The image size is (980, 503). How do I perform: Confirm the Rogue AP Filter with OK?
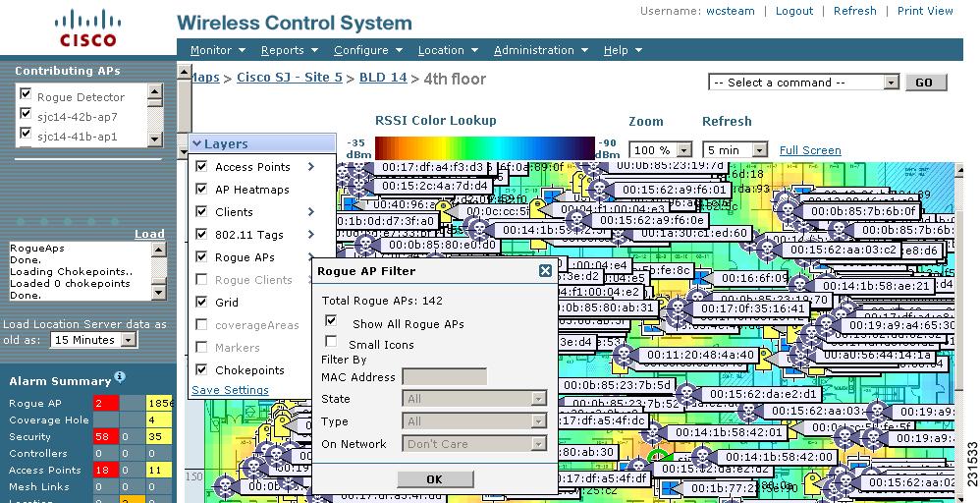[x=434, y=479]
